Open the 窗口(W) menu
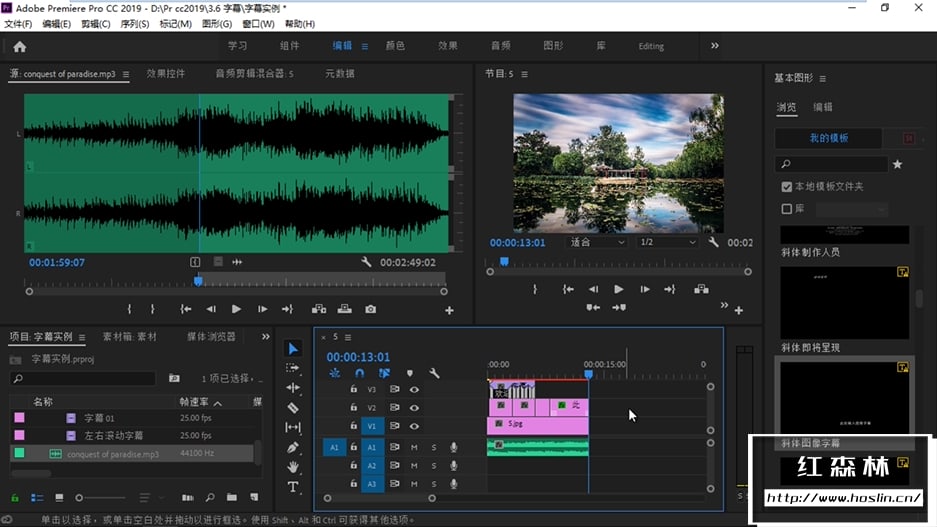 coord(258,24)
